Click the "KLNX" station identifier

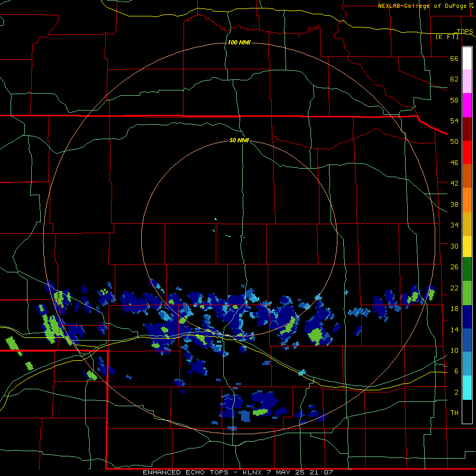(252, 472)
